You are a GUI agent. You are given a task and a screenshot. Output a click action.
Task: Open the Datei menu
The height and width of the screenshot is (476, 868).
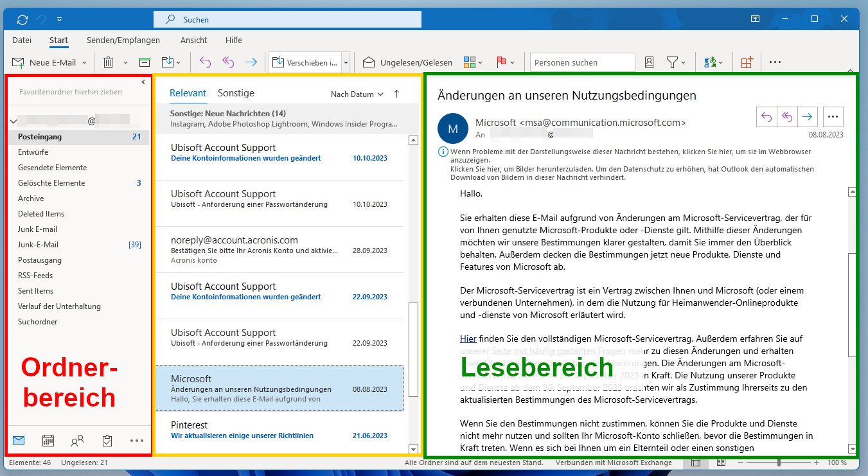[22, 40]
